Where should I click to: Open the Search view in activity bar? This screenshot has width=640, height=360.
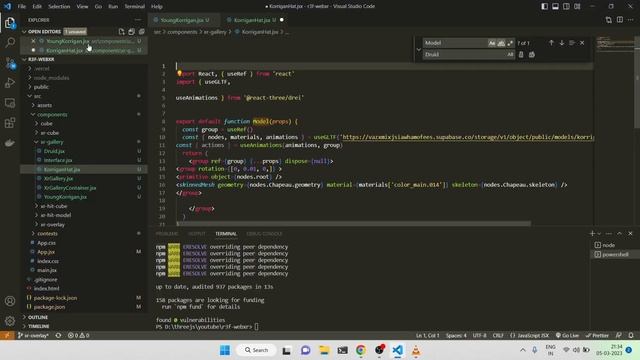click(x=10, y=42)
